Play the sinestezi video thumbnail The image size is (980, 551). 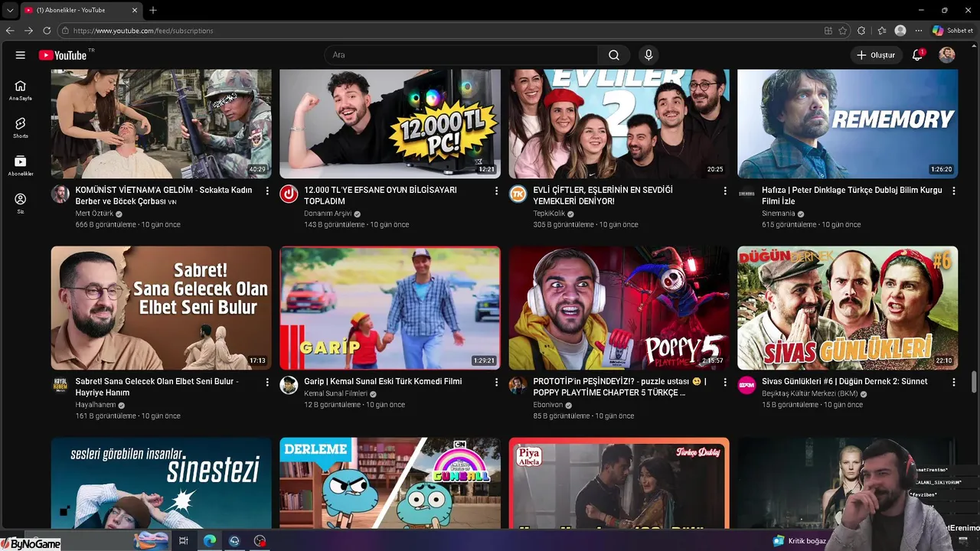click(161, 482)
